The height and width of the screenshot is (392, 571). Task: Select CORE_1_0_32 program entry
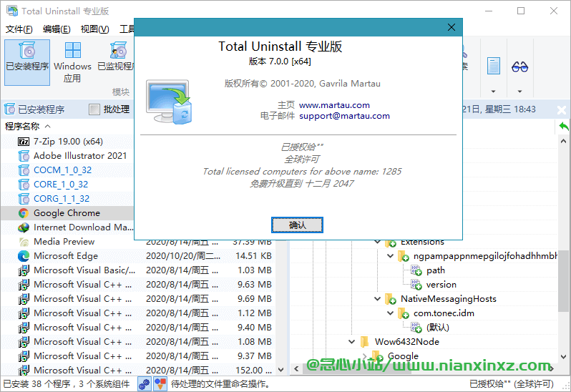coord(61,184)
